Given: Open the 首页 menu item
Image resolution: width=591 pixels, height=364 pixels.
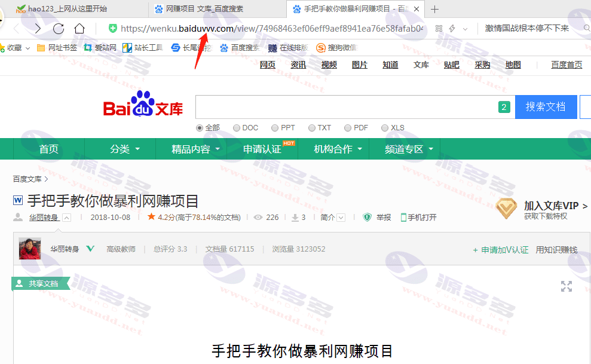Looking at the screenshot, I should (49, 149).
